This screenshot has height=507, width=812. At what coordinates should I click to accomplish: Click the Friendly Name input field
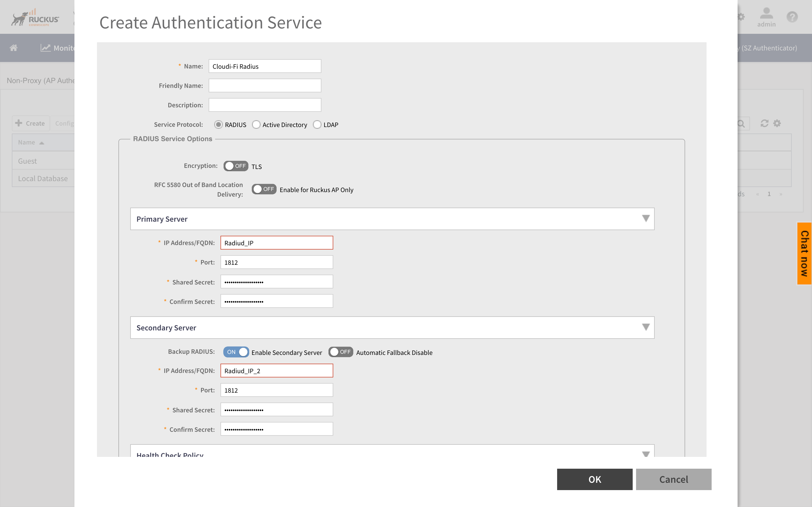(264, 86)
